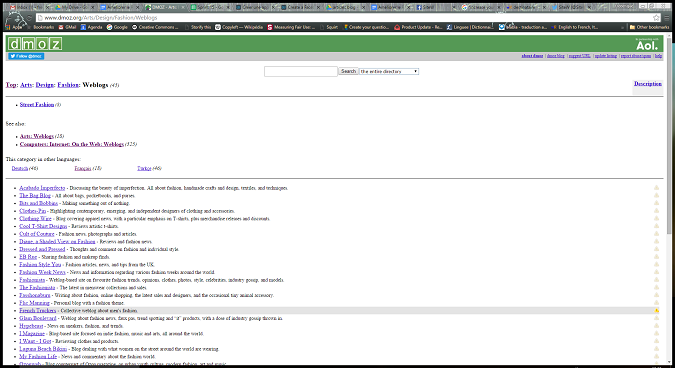The width and height of the screenshot is (675, 368).
Task: Open the Top breadcrumb link
Action: (x=11, y=85)
